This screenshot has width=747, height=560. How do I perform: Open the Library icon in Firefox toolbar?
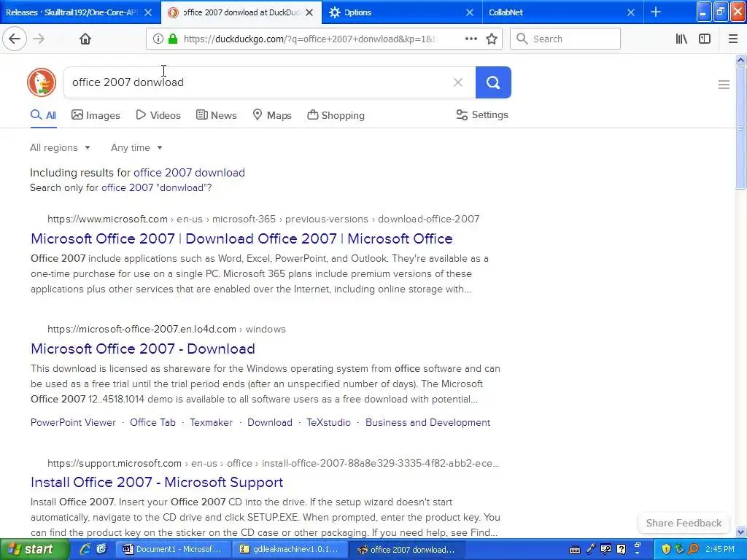[681, 39]
